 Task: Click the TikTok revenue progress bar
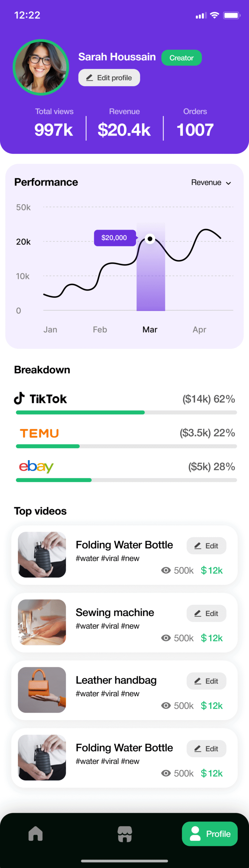click(x=126, y=413)
